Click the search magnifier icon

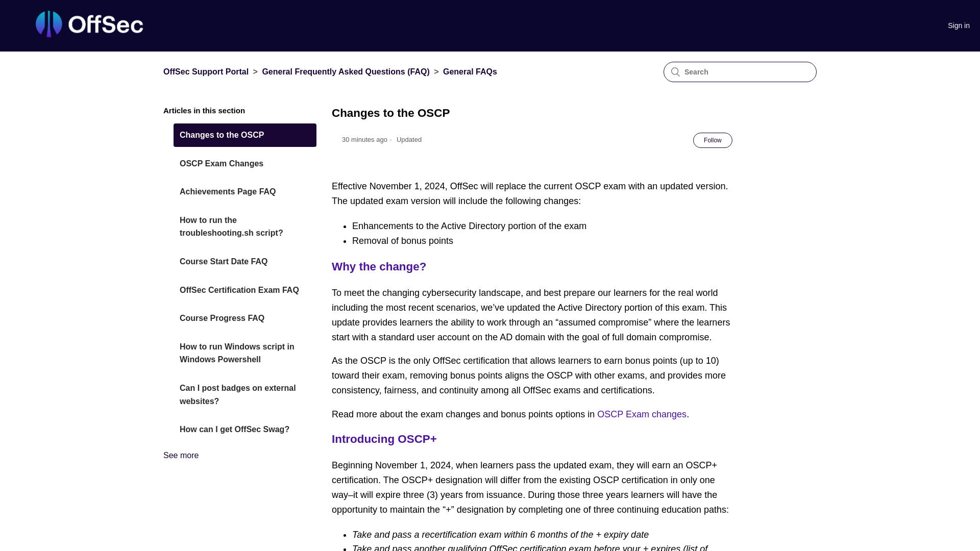(675, 72)
